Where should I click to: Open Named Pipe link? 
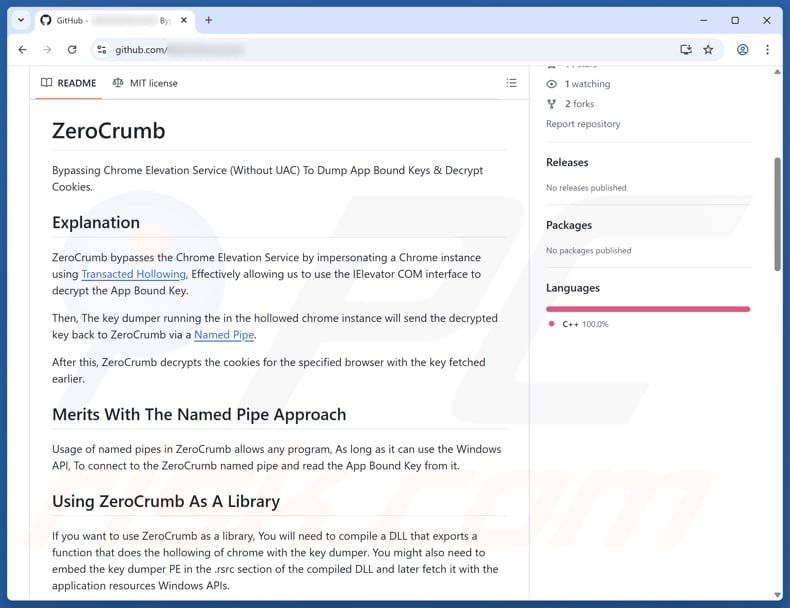[x=224, y=334]
